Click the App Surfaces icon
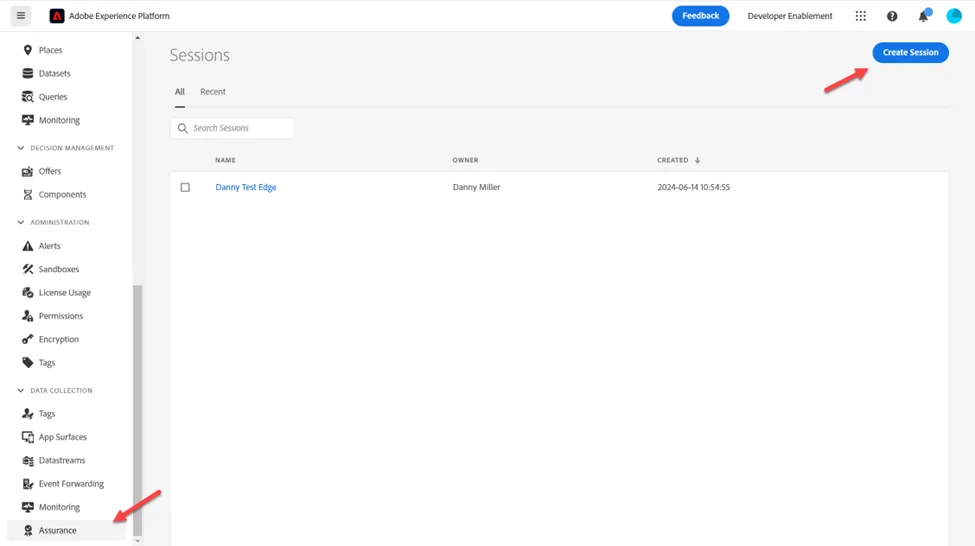This screenshot has height=546, width=975. point(27,437)
